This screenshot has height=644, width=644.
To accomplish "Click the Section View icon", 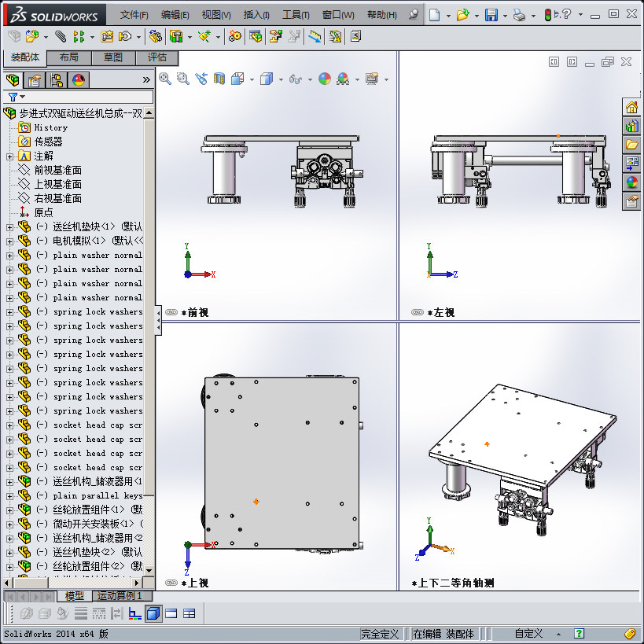I will click(219, 79).
